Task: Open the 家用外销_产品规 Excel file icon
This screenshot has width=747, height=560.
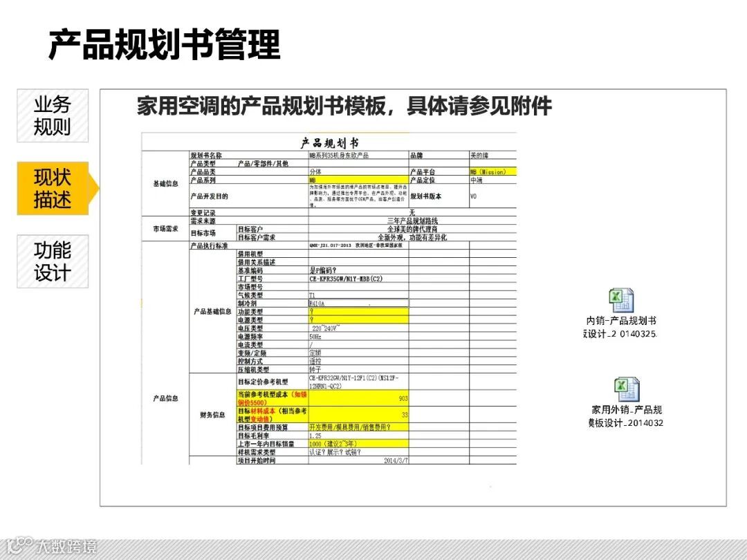Action: tap(626, 389)
